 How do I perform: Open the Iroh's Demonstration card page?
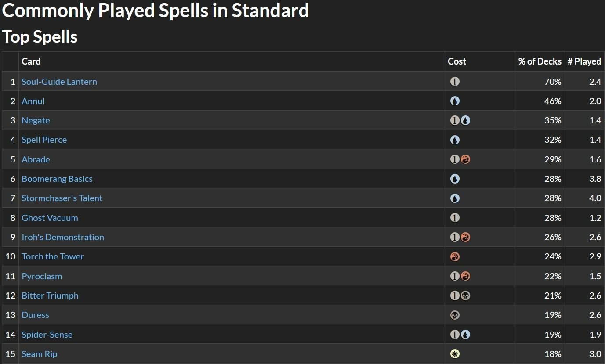pyautogui.click(x=63, y=237)
